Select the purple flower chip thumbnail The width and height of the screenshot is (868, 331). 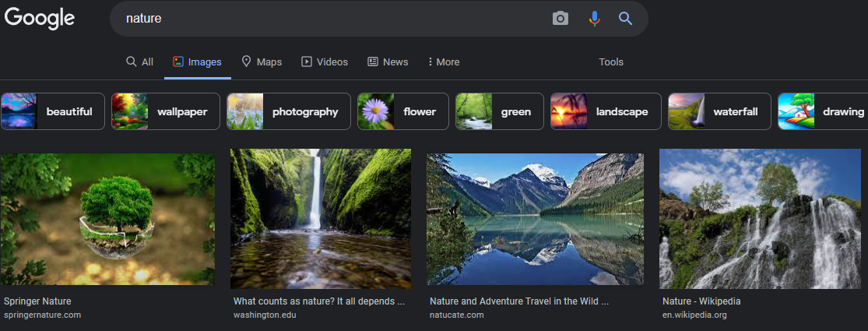(376, 111)
